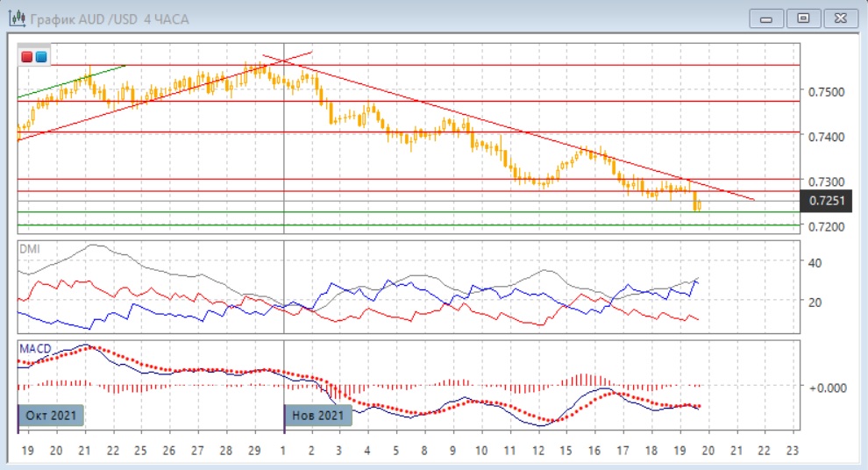The width and height of the screenshot is (868, 470).
Task: Click the График AUD/USD 4 ЧАСА title
Action: coord(109,18)
